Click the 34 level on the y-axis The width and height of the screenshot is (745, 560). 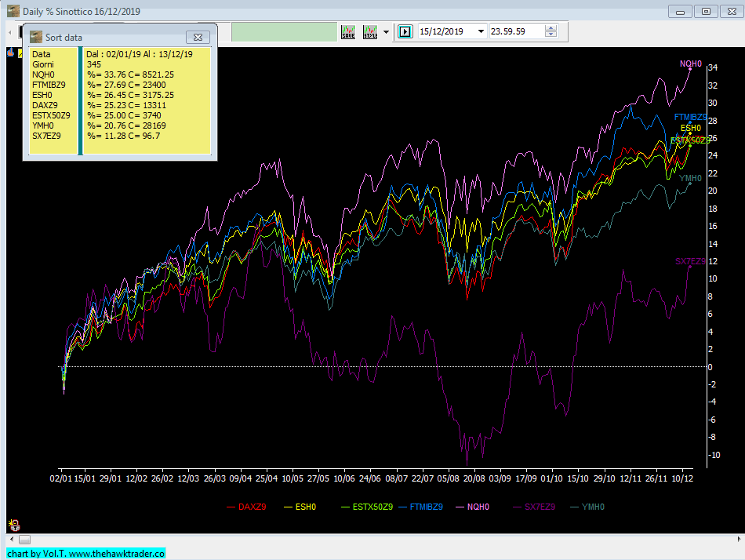[713, 67]
